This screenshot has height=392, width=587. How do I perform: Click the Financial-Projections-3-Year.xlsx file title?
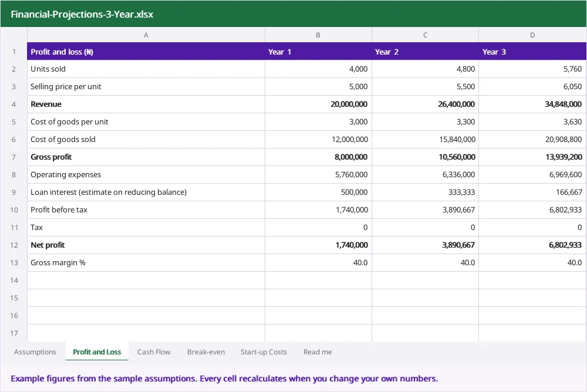click(82, 14)
